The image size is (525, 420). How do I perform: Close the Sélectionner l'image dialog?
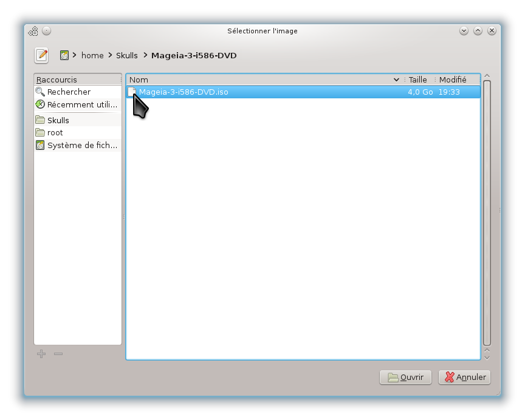click(x=492, y=31)
